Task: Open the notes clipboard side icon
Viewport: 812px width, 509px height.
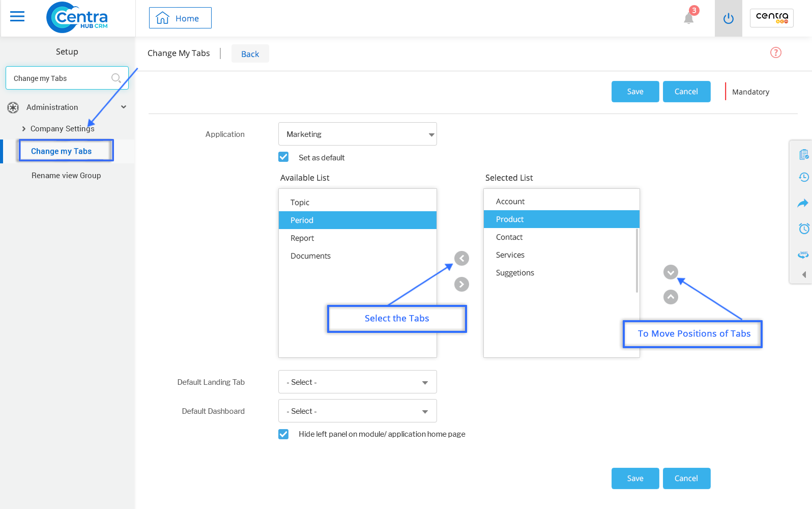Action: point(803,154)
